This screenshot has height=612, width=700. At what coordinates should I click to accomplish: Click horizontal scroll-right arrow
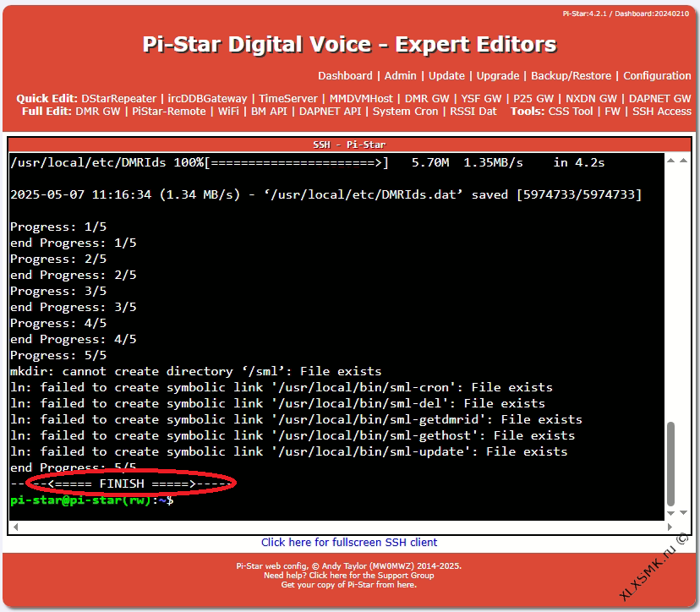670,527
